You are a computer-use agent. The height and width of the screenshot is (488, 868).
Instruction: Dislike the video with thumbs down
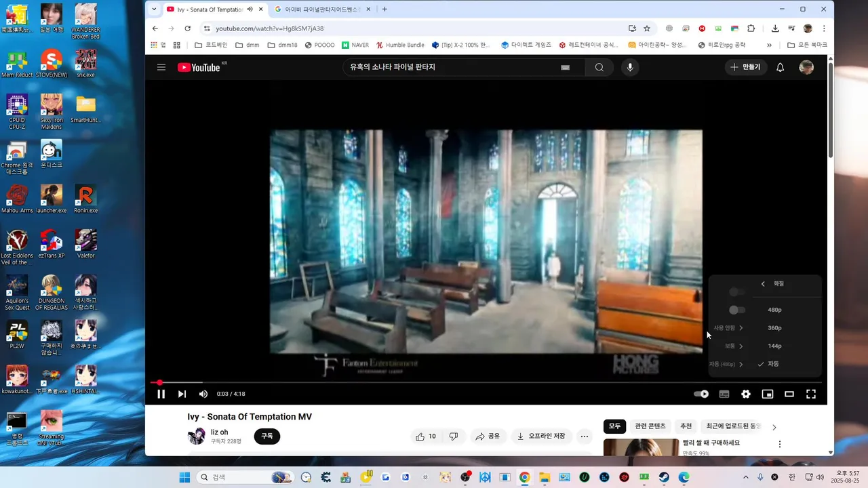click(x=454, y=436)
